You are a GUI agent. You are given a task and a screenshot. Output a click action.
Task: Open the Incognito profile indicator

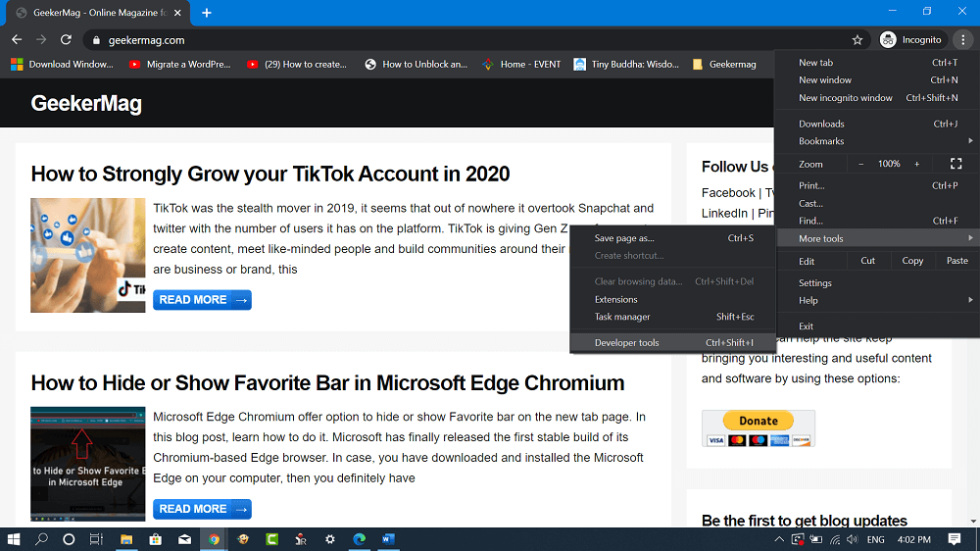point(910,40)
